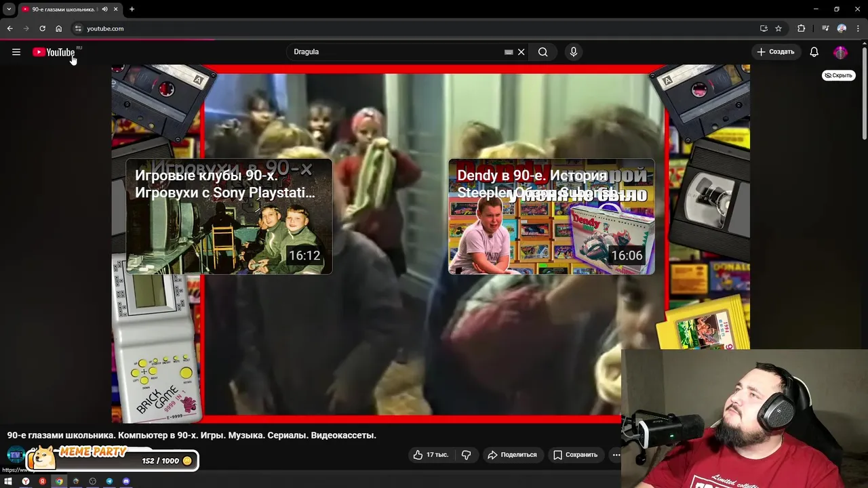Image resolution: width=868 pixels, height=488 pixels.
Task: Go back in browser history
Action: (x=9, y=28)
